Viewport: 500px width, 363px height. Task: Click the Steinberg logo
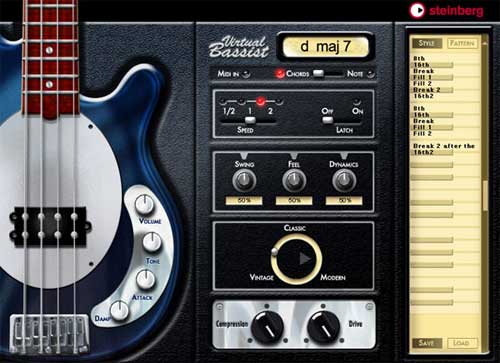446,11
